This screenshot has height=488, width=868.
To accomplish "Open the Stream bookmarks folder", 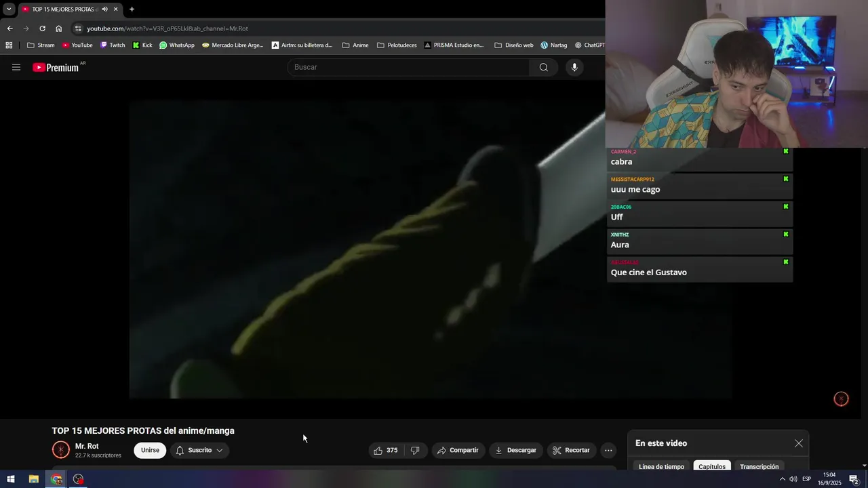I will (x=41, y=45).
